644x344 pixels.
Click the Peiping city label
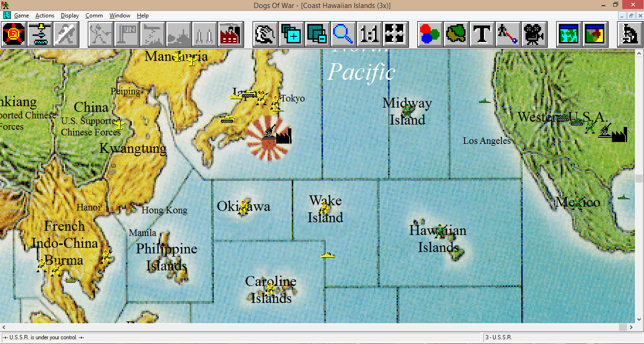point(126,91)
